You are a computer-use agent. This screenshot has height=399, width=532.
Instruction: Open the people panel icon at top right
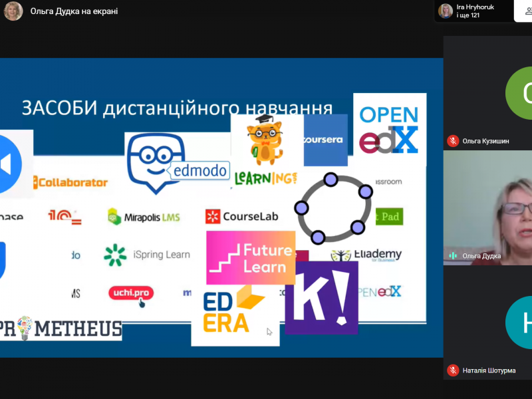click(522, 11)
